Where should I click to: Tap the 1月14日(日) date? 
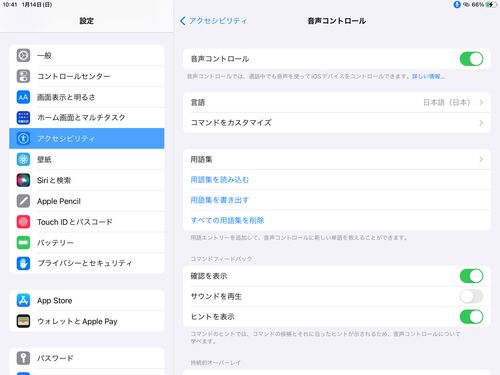[x=37, y=5]
